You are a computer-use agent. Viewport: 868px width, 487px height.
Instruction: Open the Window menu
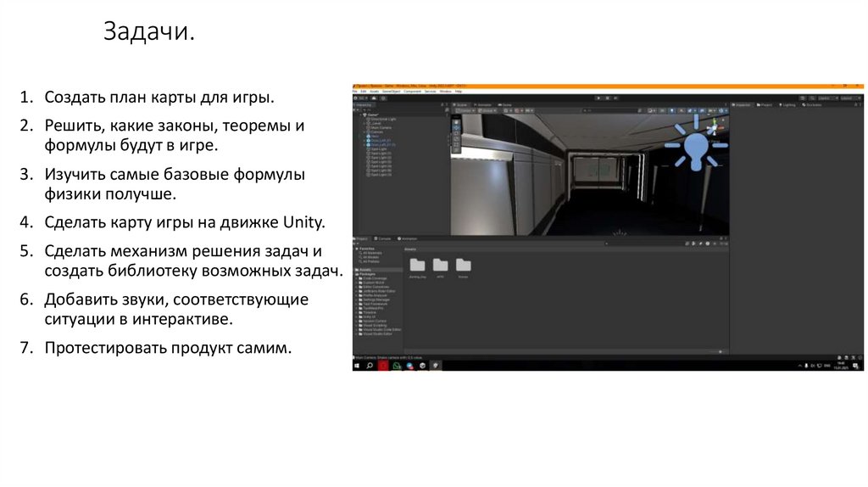point(446,92)
